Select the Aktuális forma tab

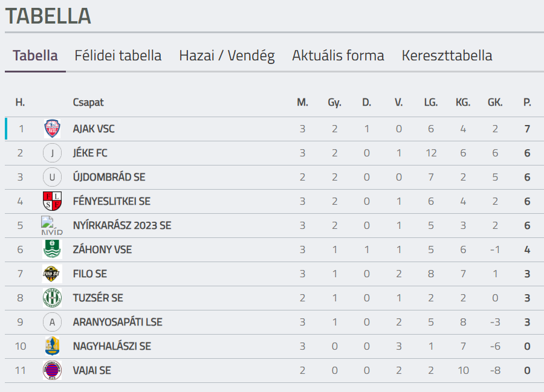[x=338, y=56]
